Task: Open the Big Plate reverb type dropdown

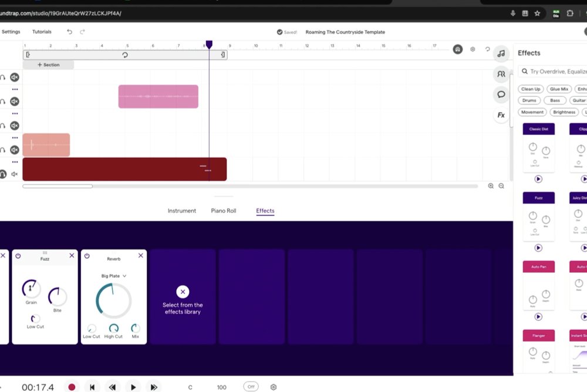Action: pyautogui.click(x=114, y=276)
